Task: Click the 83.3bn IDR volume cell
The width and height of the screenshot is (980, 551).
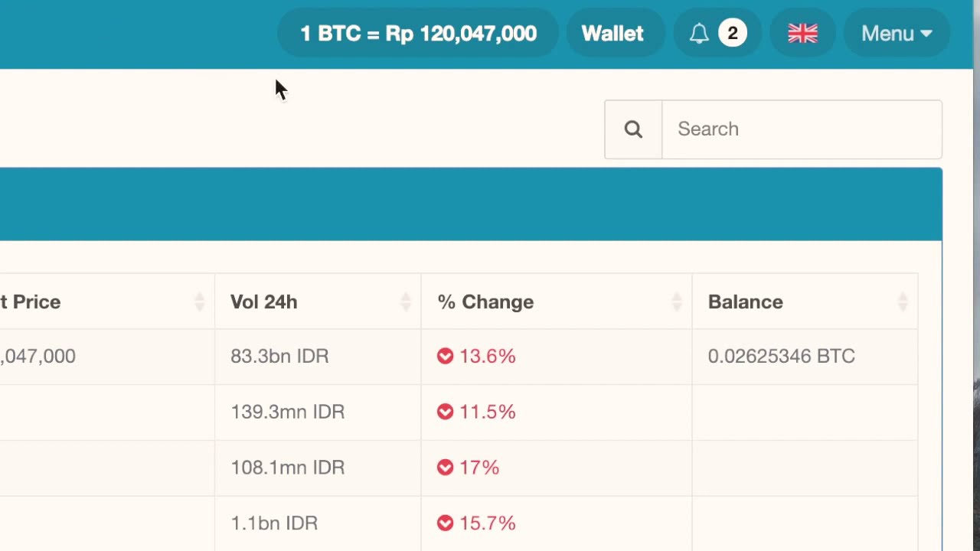Action: pos(279,357)
